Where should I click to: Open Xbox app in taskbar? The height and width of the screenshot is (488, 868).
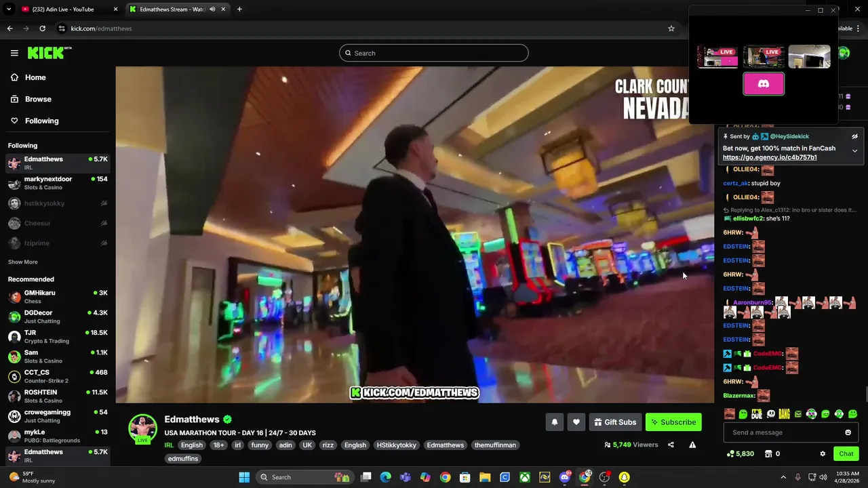pyautogui.click(x=524, y=477)
